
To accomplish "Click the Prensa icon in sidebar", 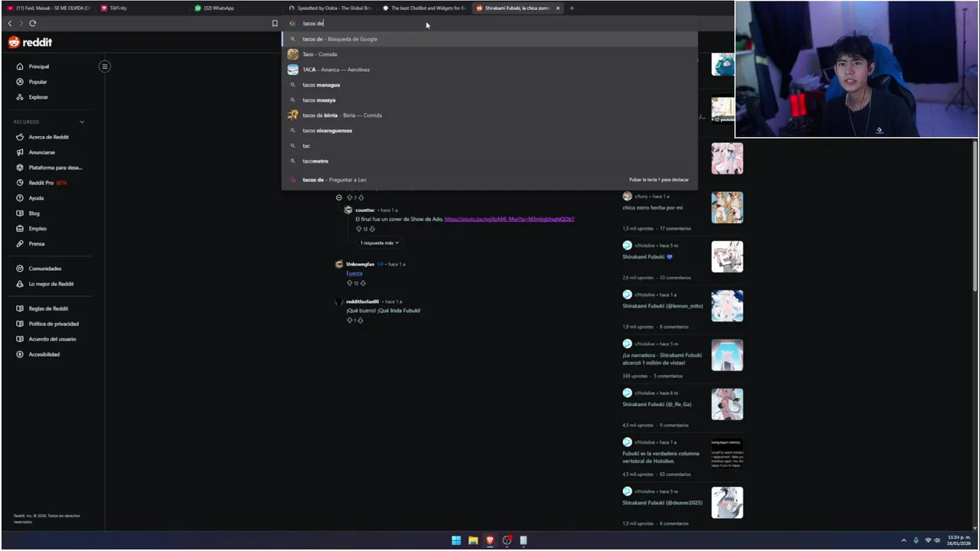I will pyautogui.click(x=20, y=243).
